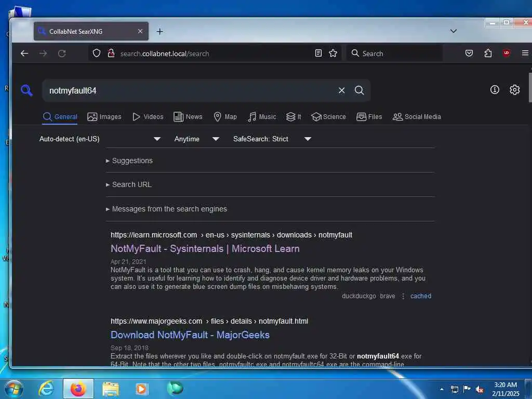The image size is (532, 399).
Task: Open SearXNG preferences gear icon
Action: click(x=515, y=89)
